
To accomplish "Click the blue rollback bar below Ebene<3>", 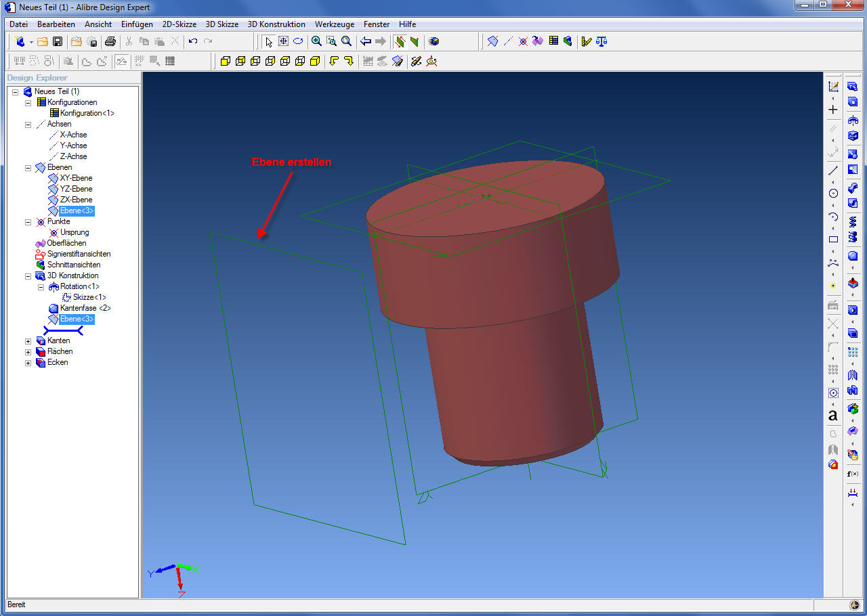I will (63, 330).
